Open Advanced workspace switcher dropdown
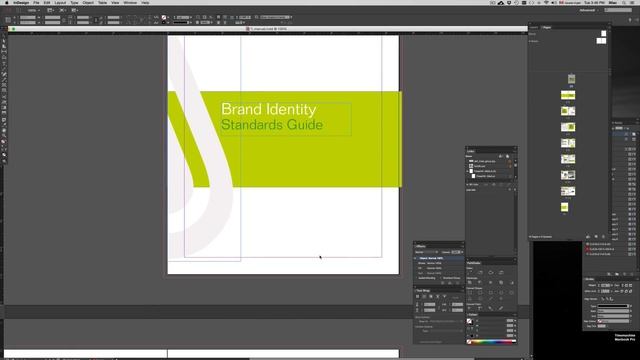 pyautogui.click(x=591, y=10)
